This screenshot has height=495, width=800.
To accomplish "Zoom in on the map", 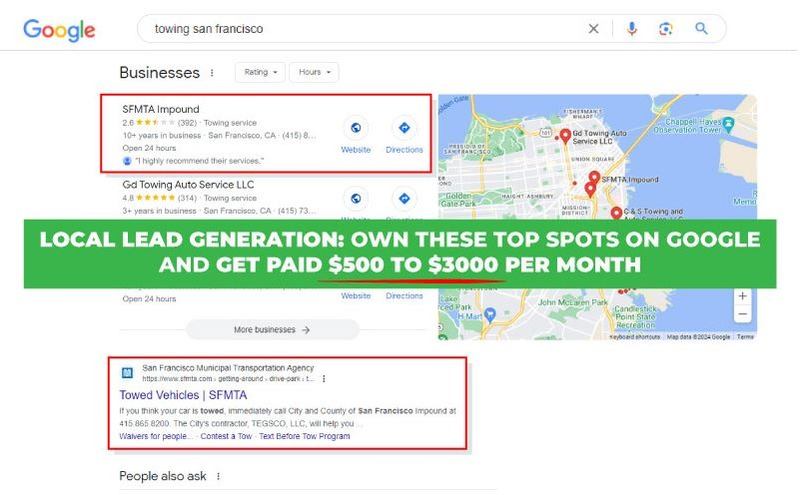I will (742, 296).
